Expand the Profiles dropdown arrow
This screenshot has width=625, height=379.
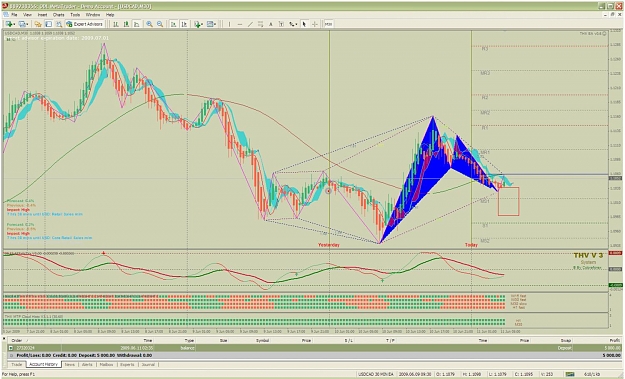coord(27,25)
